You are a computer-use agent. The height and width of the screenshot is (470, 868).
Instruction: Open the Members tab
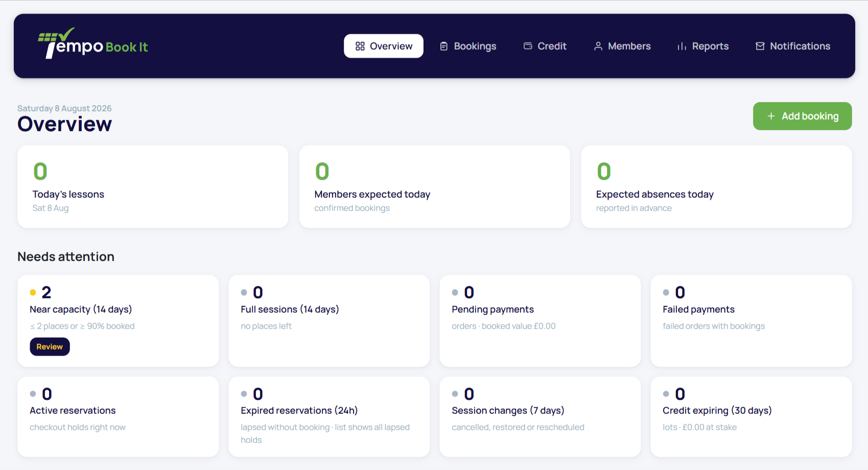click(x=622, y=46)
